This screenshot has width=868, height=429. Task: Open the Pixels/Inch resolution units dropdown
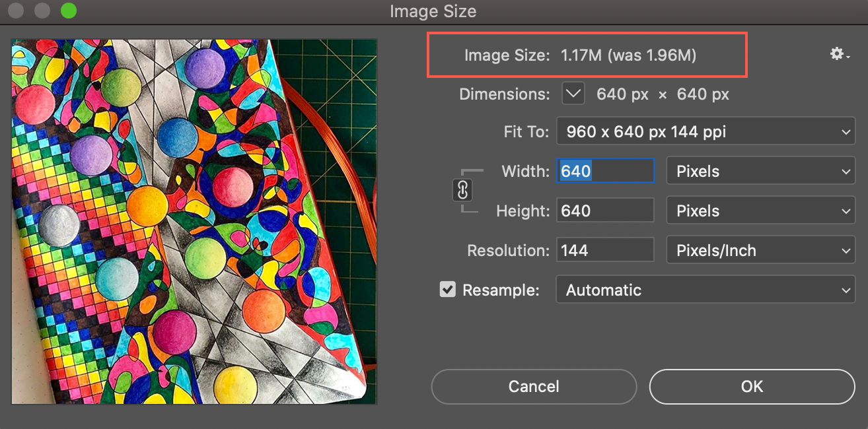click(x=760, y=249)
